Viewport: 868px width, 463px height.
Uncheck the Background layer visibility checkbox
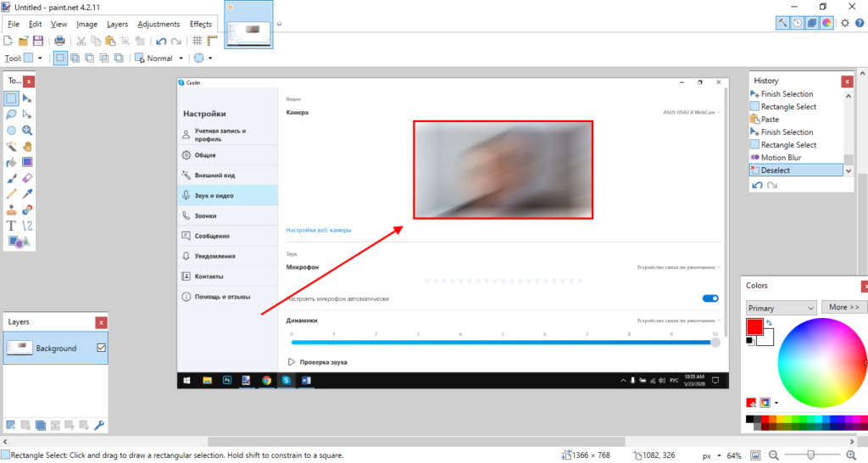tap(101, 348)
